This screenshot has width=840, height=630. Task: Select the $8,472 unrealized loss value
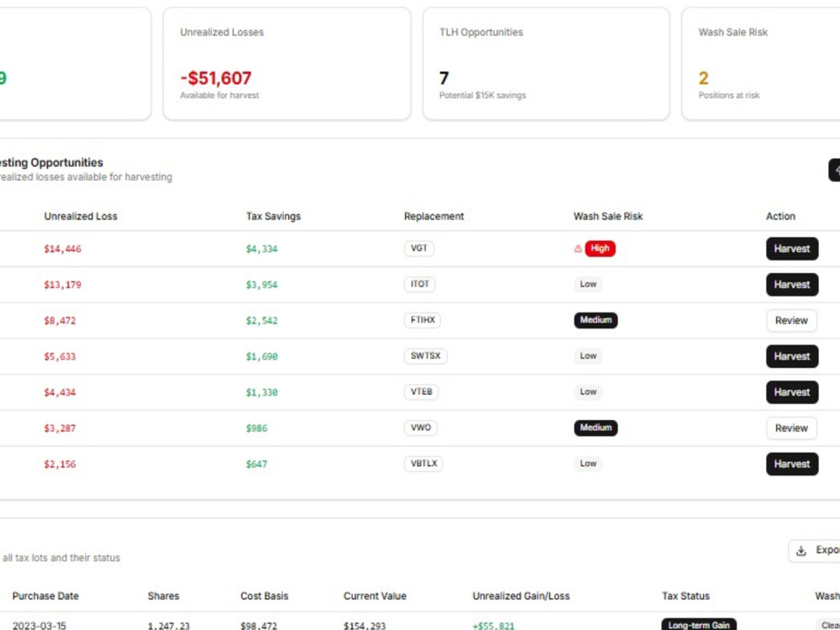(60, 321)
